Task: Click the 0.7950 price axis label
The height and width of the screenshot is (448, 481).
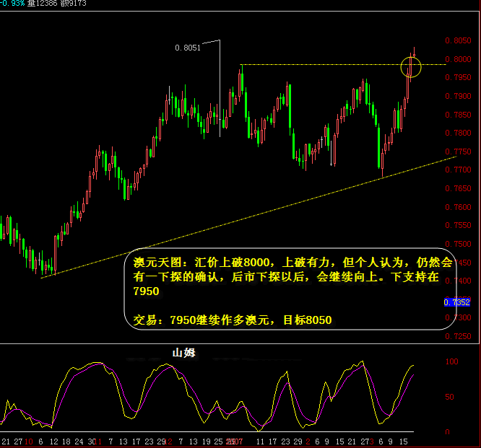Action: pyautogui.click(x=458, y=77)
